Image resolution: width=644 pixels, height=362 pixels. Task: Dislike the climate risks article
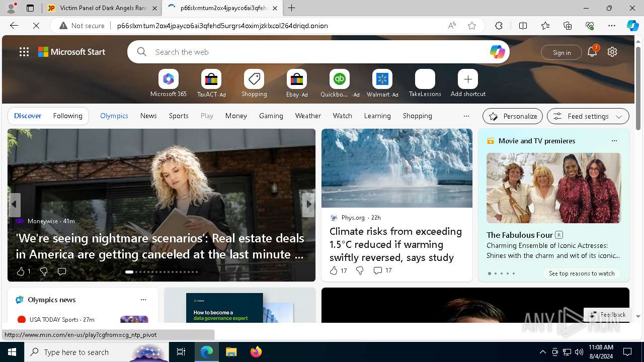[360, 270]
